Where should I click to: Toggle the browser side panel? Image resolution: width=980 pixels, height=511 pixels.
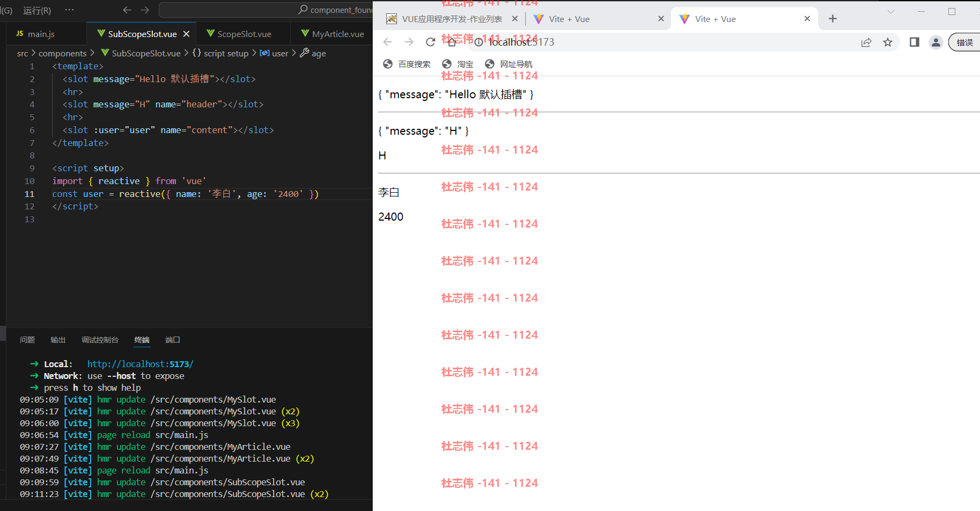[x=915, y=42]
